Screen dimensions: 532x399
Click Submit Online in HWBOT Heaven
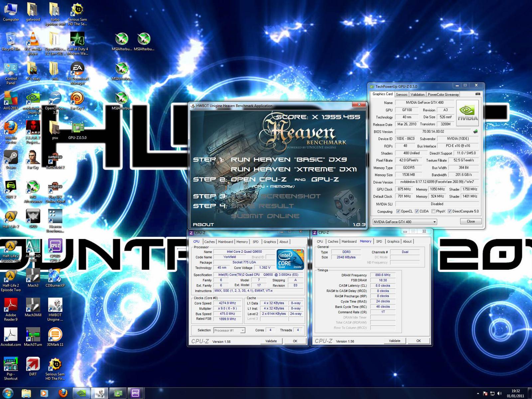point(265,216)
